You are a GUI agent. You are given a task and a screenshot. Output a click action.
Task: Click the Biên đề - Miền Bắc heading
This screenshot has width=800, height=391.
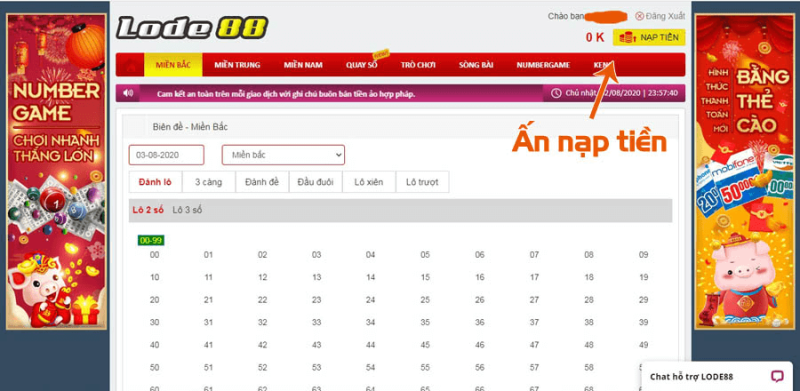(190, 127)
